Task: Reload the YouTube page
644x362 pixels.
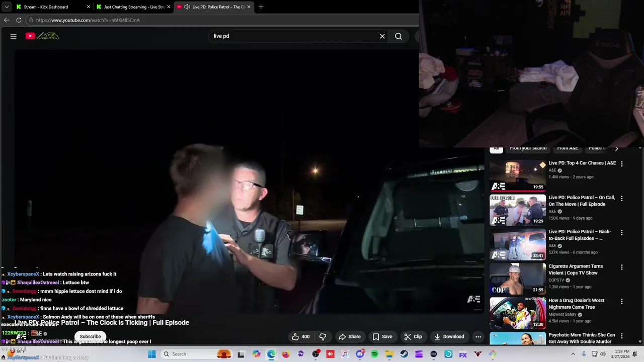Action: (19, 20)
